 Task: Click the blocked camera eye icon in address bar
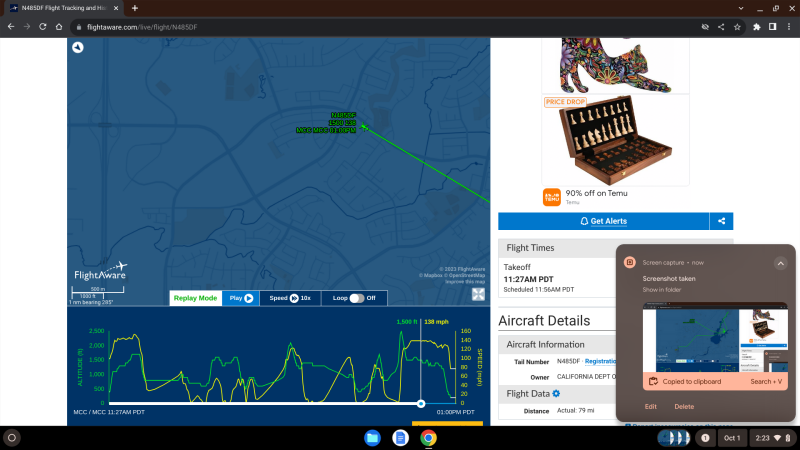tap(705, 27)
